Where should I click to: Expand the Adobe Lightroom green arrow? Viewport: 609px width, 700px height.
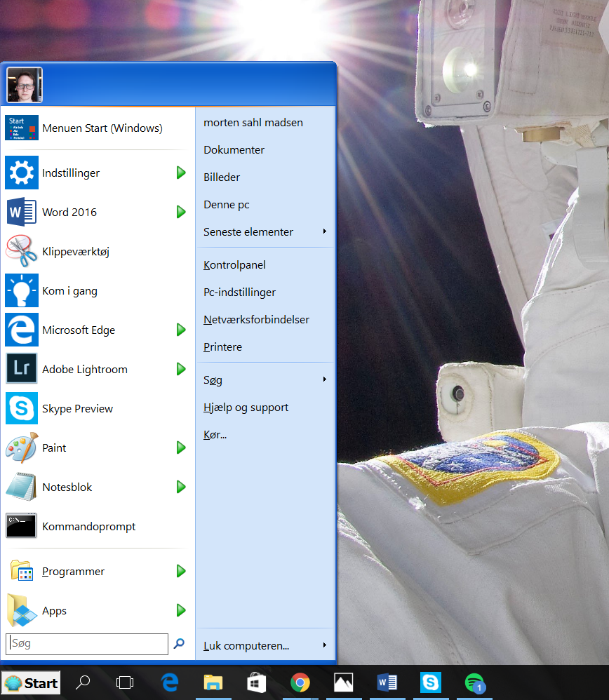click(181, 369)
